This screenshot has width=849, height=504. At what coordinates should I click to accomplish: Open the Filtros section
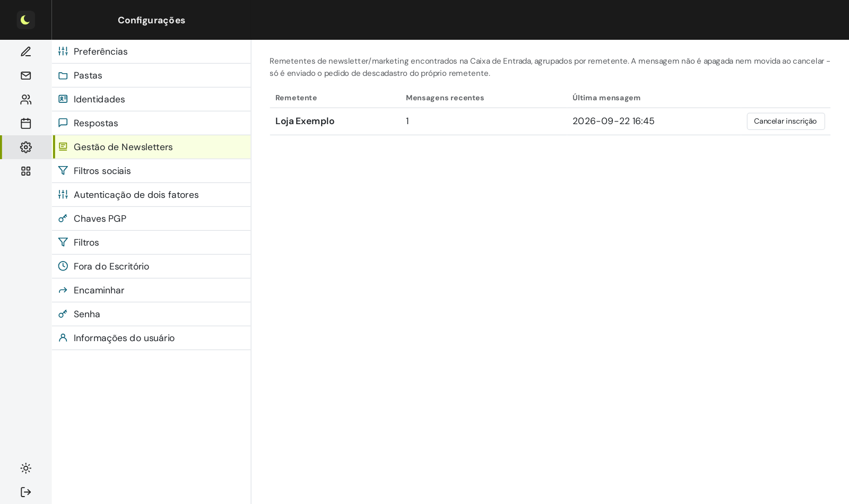[x=151, y=242]
